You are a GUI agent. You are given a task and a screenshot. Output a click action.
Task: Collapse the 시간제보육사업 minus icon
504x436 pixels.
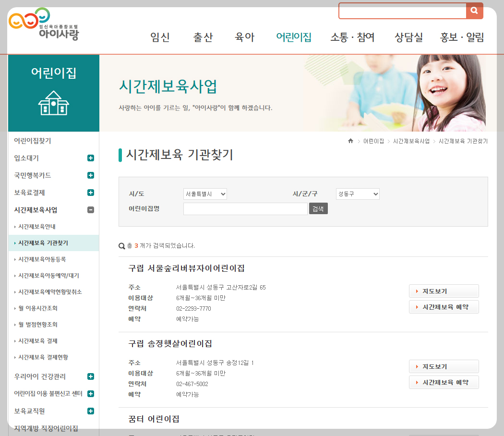pyautogui.click(x=91, y=210)
